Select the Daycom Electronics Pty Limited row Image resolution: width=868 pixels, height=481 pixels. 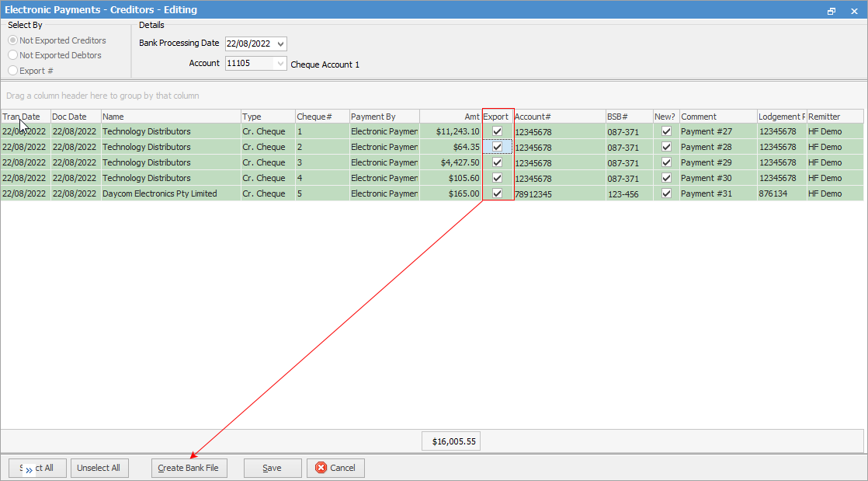pos(169,193)
